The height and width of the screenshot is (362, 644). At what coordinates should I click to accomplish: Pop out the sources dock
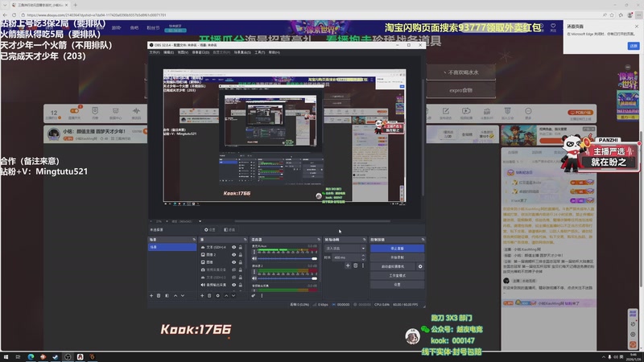click(246, 240)
